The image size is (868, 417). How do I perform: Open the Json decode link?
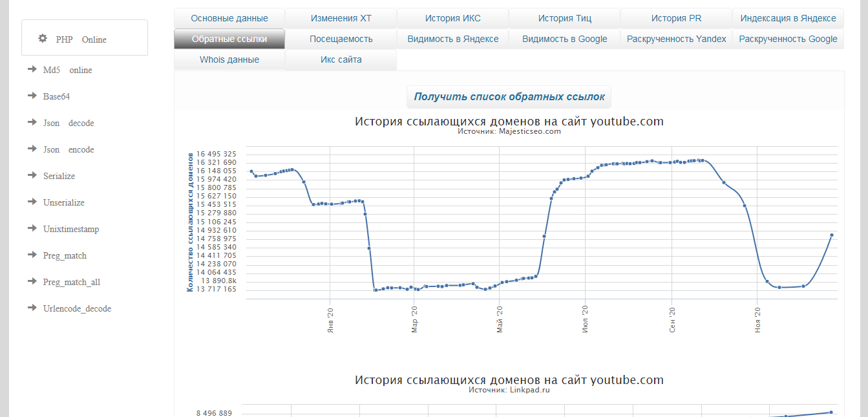69,123
